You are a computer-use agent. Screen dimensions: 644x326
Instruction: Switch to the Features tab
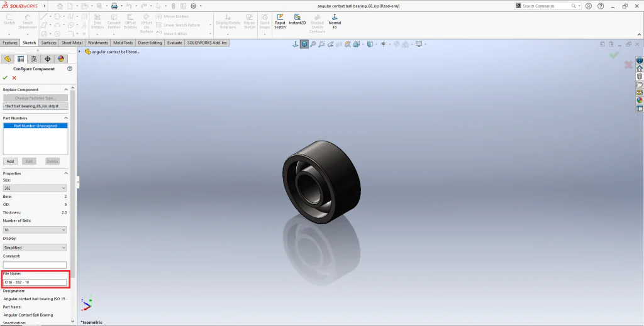[x=10, y=43]
